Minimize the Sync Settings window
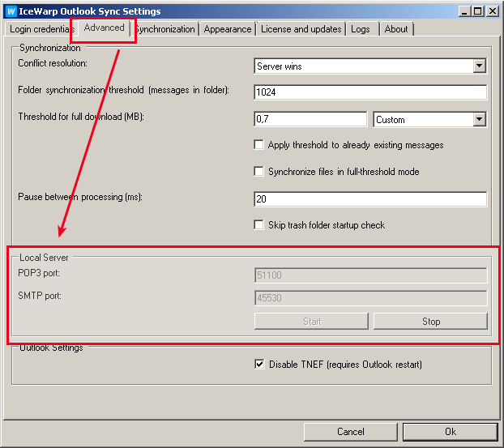The height and width of the screenshot is (448, 504). [x=463, y=11]
